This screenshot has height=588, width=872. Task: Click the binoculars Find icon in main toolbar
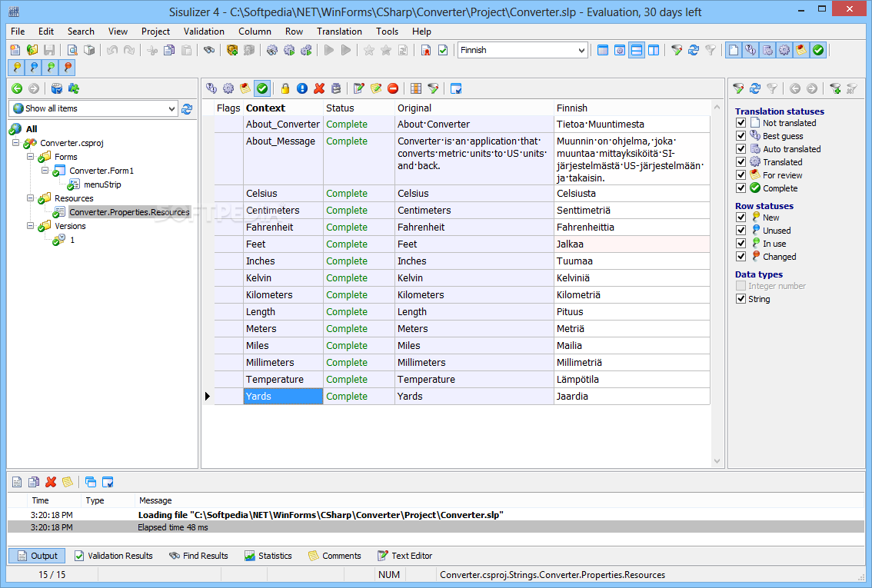click(x=209, y=50)
